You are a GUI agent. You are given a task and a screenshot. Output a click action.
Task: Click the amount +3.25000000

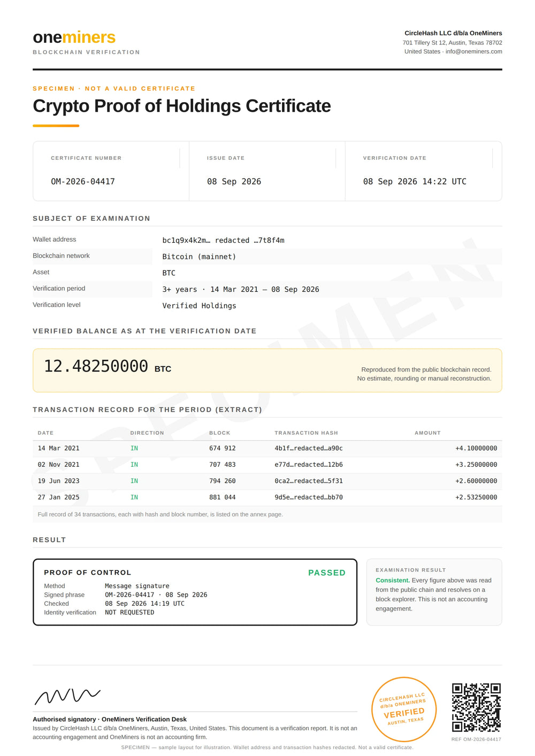[476, 465]
